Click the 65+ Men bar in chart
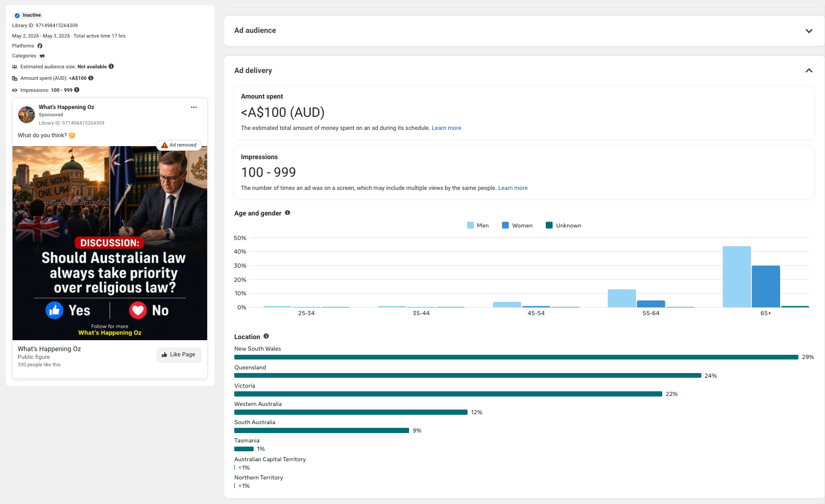 (x=737, y=277)
